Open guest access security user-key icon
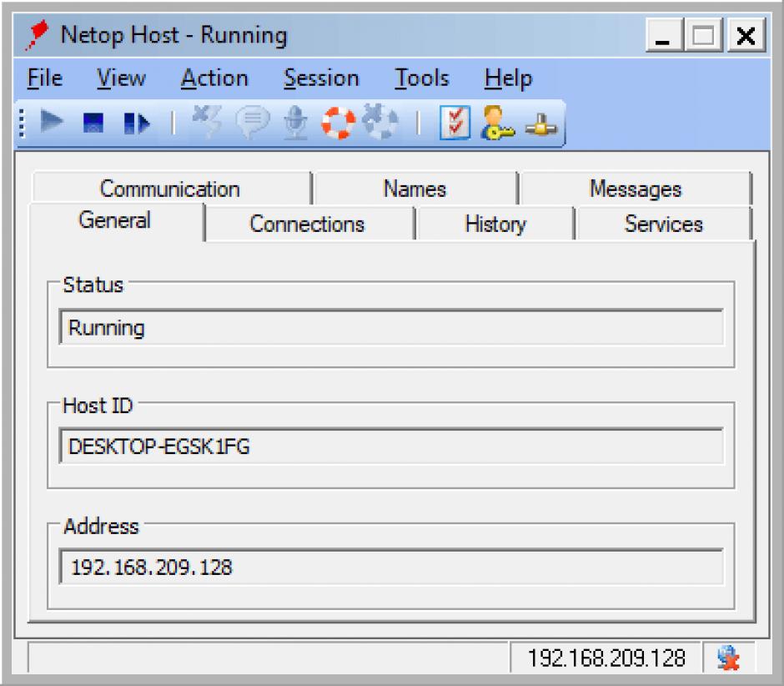The image size is (784, 686). (x=497, y=123)
